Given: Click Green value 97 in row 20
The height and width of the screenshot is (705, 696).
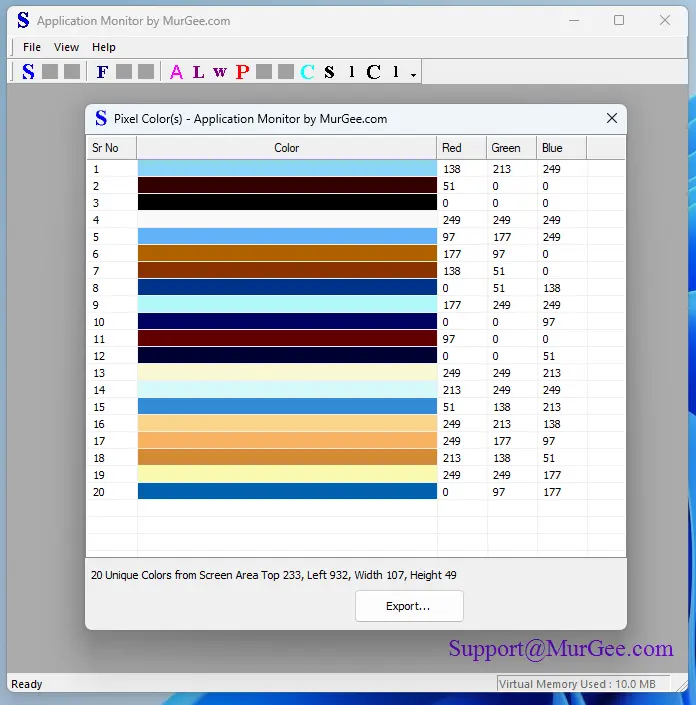Looking at the screenshot, I should point(499,492).
